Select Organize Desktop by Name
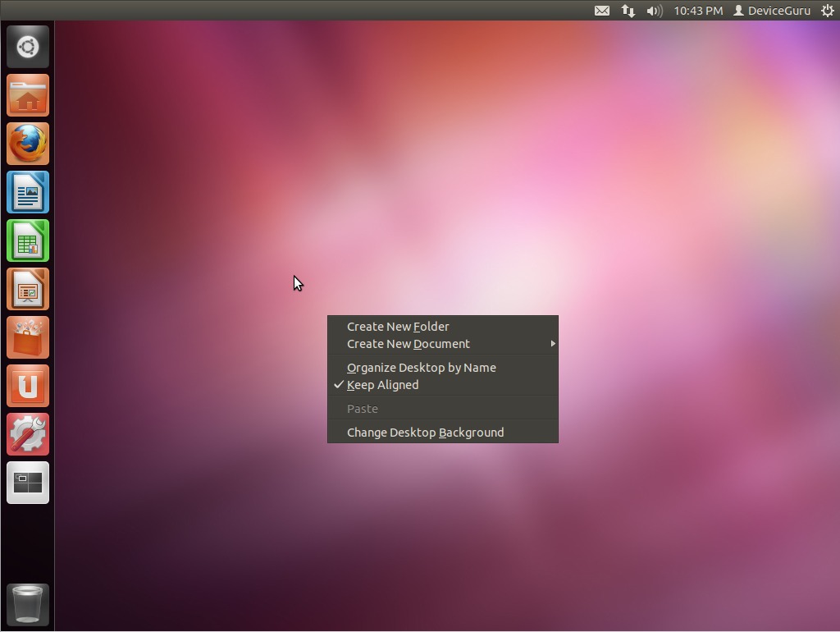The width and height of the screenshot is (840, 632). 442,368
